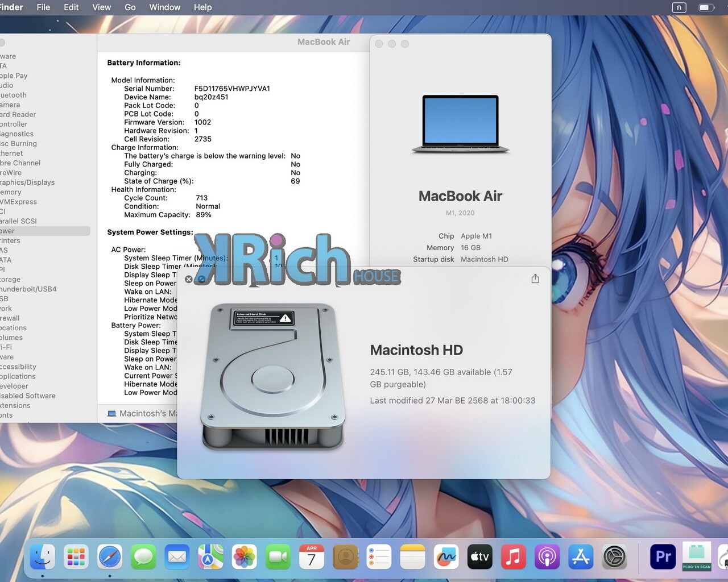
Task: Select Storage in the sidebar
Action: [10, 279]
